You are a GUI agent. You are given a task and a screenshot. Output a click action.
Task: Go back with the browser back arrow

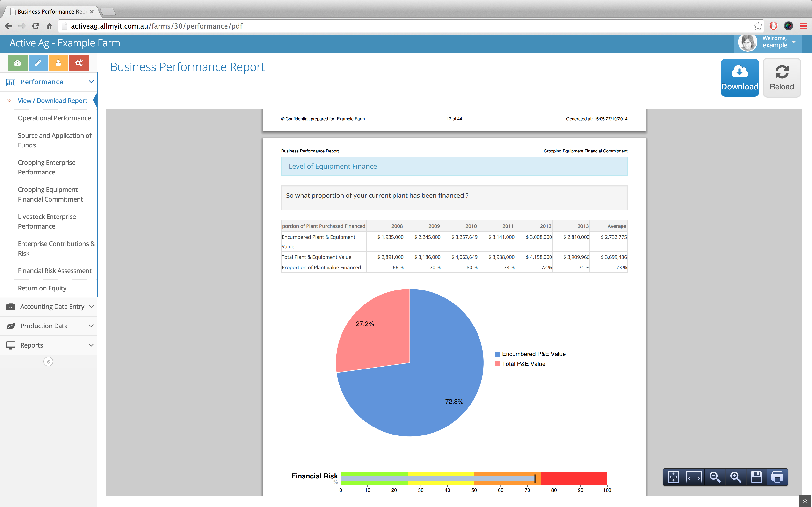tap(9, 26)
